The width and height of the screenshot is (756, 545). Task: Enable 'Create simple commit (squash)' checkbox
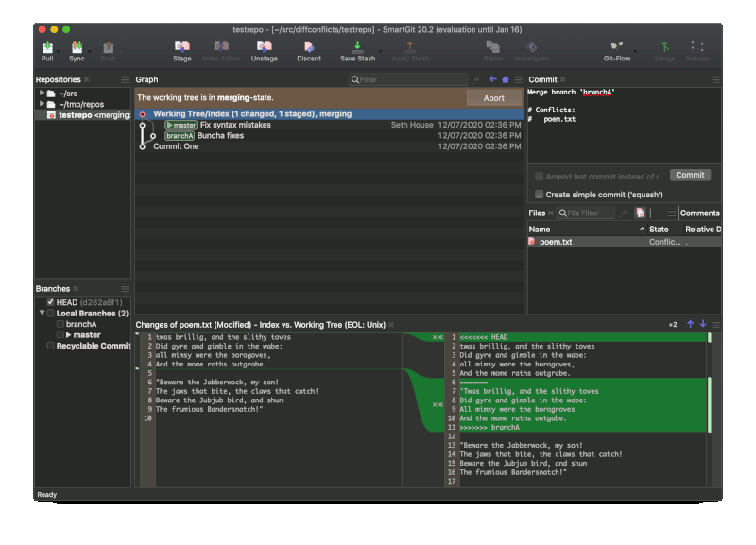539,195
